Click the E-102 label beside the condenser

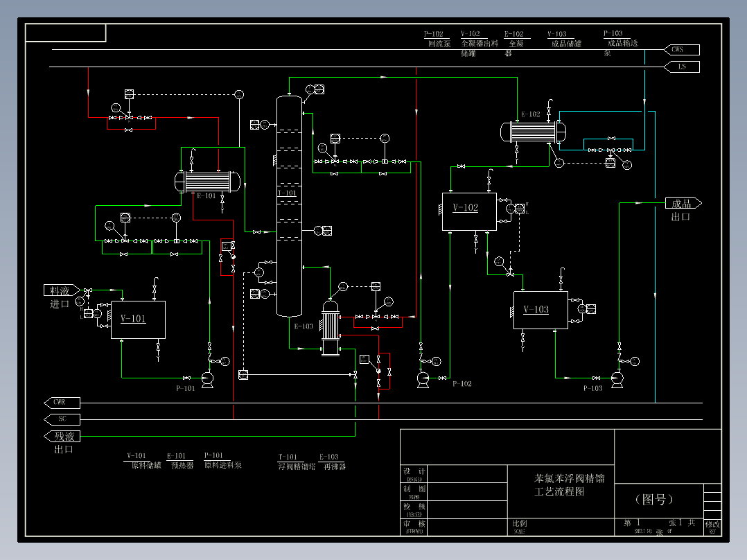click(x=530, y=114)
